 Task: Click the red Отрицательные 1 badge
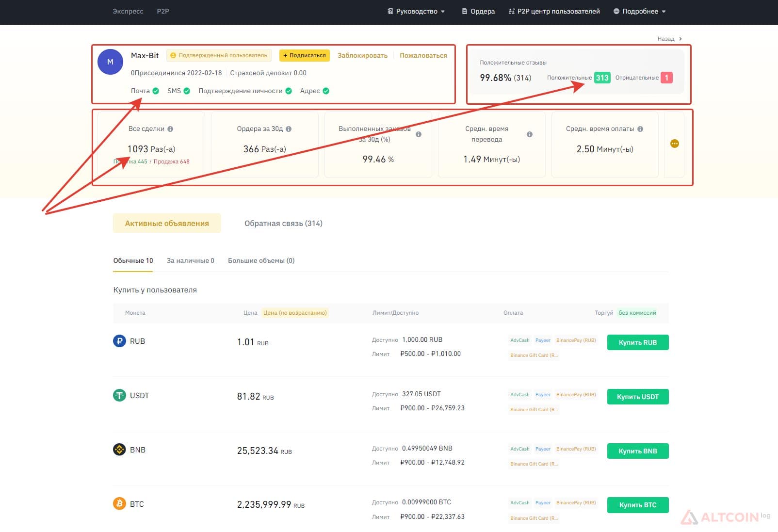666,78
